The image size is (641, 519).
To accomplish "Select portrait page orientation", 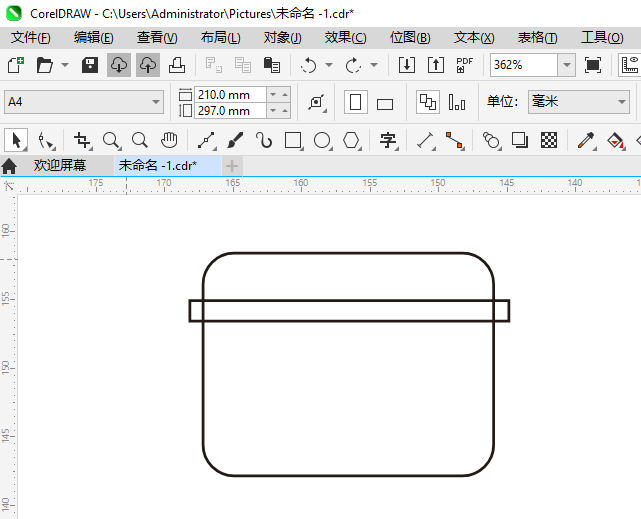I will pyautogui.click(x=355, y=102).
